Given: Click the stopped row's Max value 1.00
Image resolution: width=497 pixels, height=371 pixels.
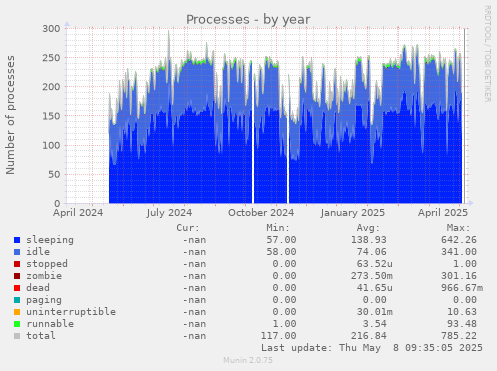Looking at the screenshot, I should tap(465, 264).
